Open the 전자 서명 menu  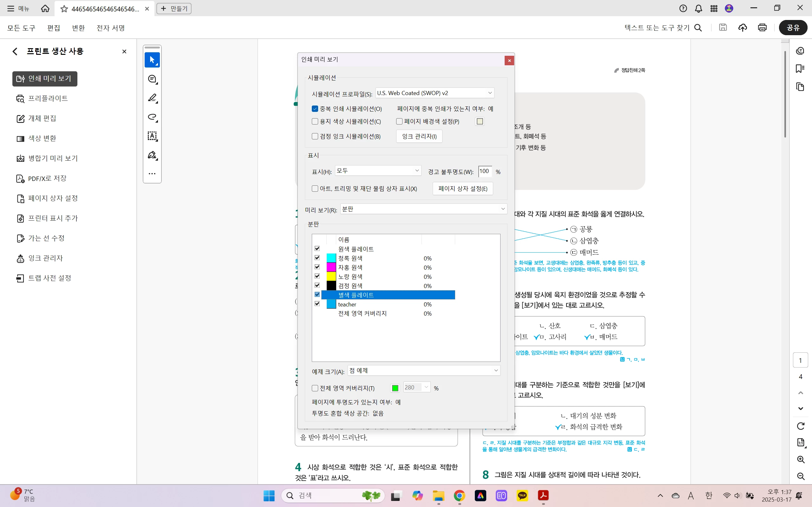click(x=110, y=28)
